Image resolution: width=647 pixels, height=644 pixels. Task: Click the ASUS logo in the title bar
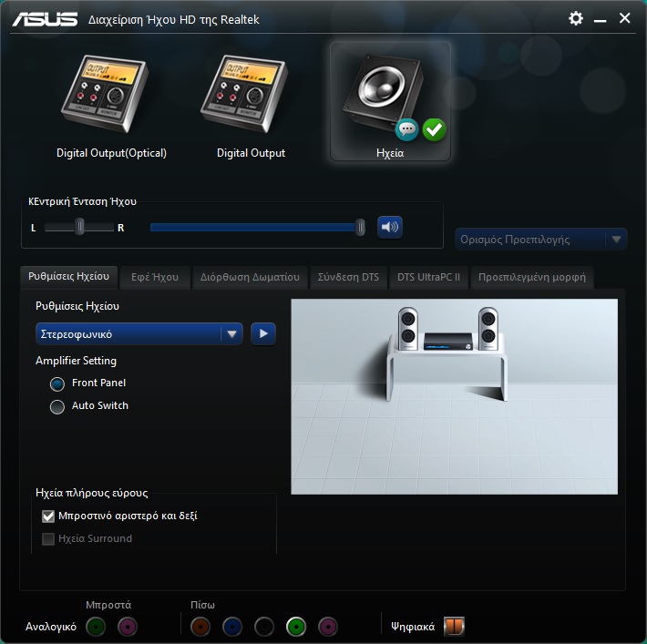(x=45, y=19)
